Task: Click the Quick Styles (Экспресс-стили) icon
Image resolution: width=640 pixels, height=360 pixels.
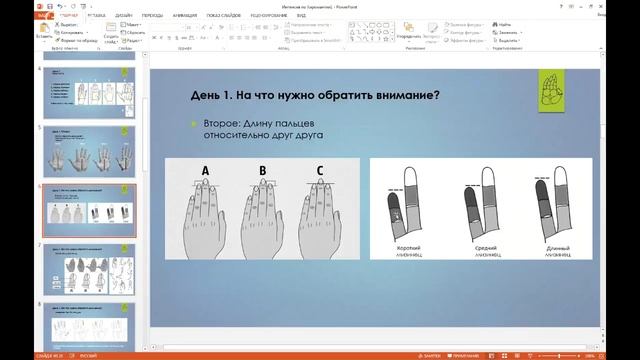Action: pyautogui.click(x=432, y=28)
